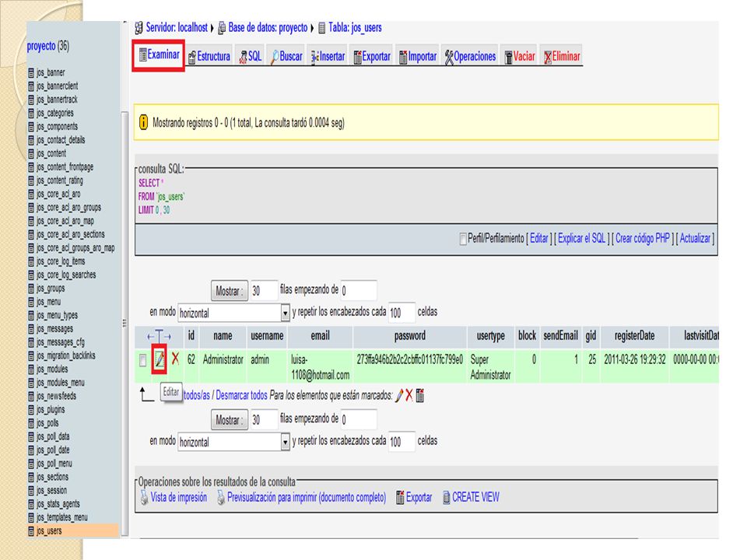Click the table icon beside jos_newsfeeds
The image size is (747, 560).
click(31, 396)
